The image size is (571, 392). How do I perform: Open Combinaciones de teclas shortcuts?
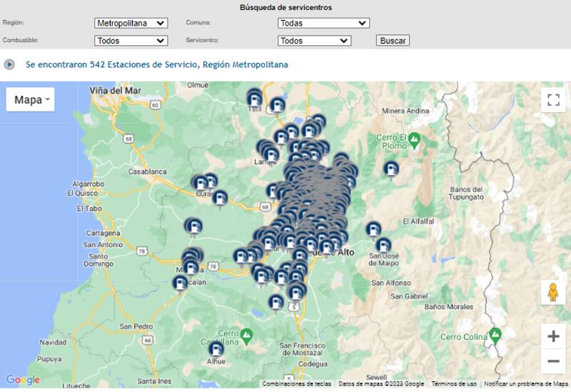pos(296,383)
